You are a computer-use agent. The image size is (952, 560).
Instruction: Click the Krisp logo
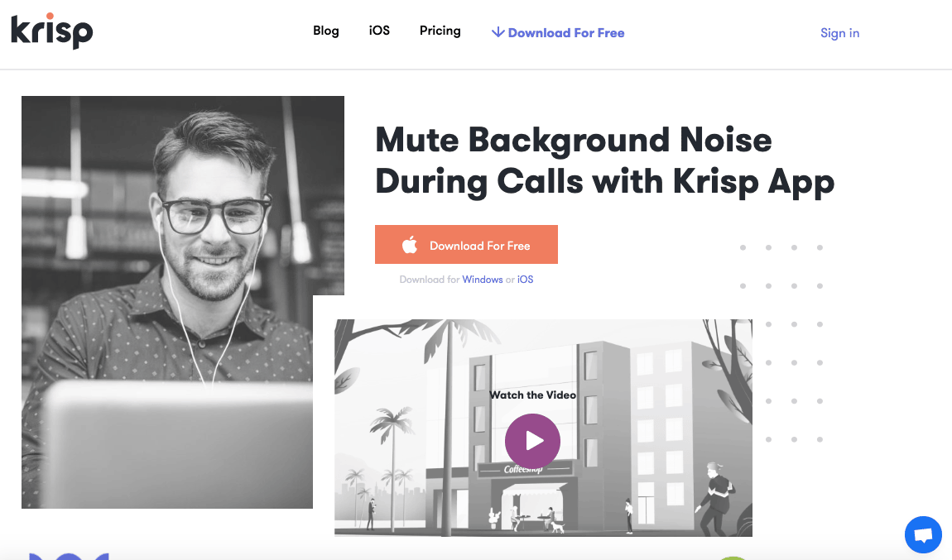(51, 31)
